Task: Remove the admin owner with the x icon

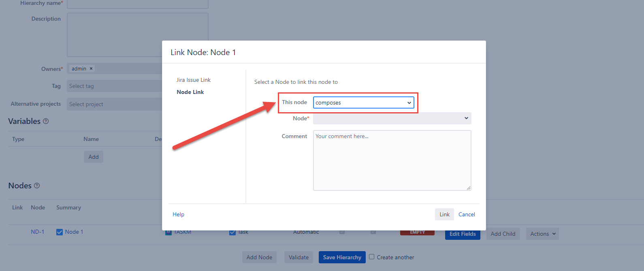Action: pyautogui.click(x=91, y=68)
